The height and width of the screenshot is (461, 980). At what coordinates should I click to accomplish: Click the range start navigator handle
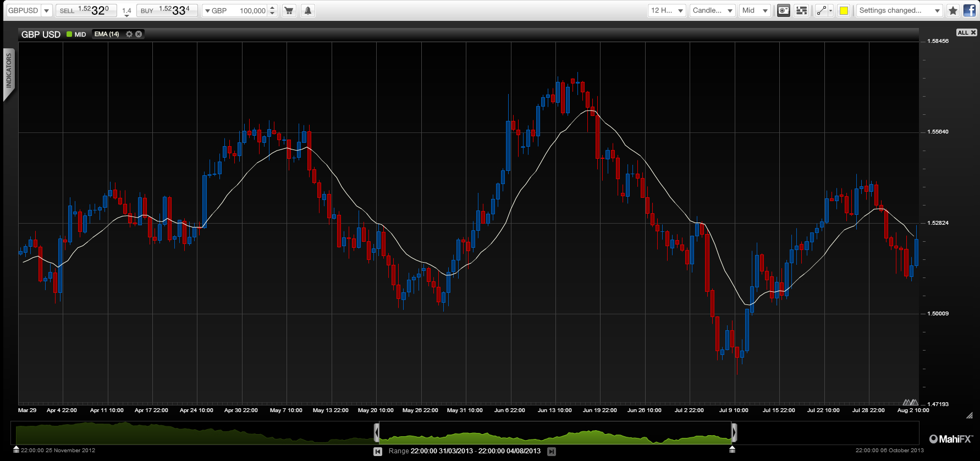pyautogui.click(x=377, y=433)
